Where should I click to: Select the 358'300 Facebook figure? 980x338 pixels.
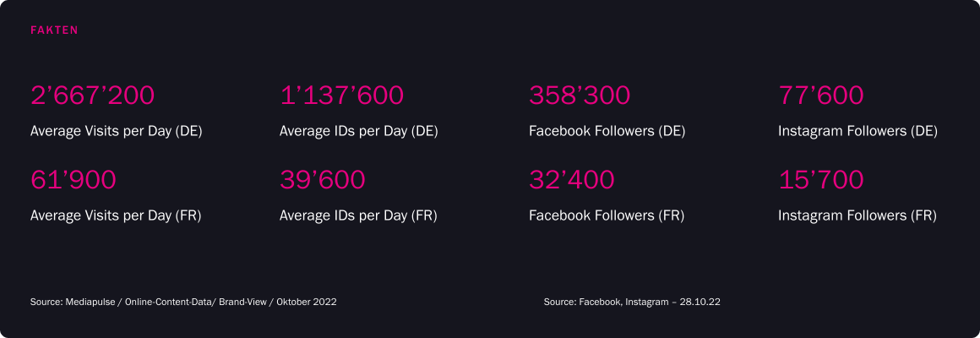[x=580, y=95]
